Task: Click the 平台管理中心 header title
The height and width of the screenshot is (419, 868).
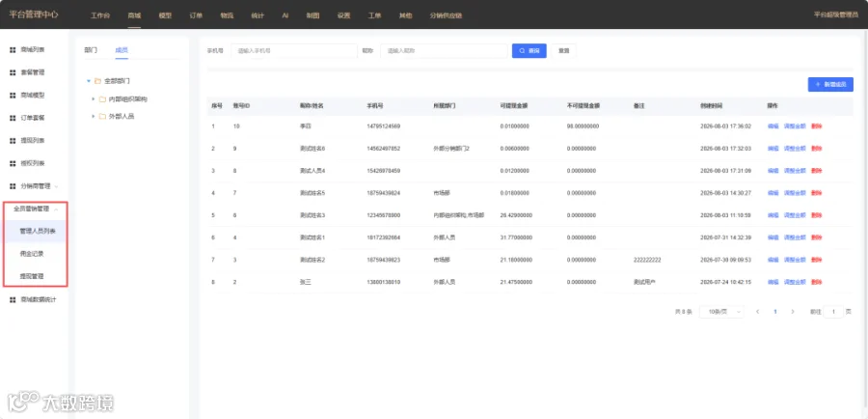Action: coord(34,14)
